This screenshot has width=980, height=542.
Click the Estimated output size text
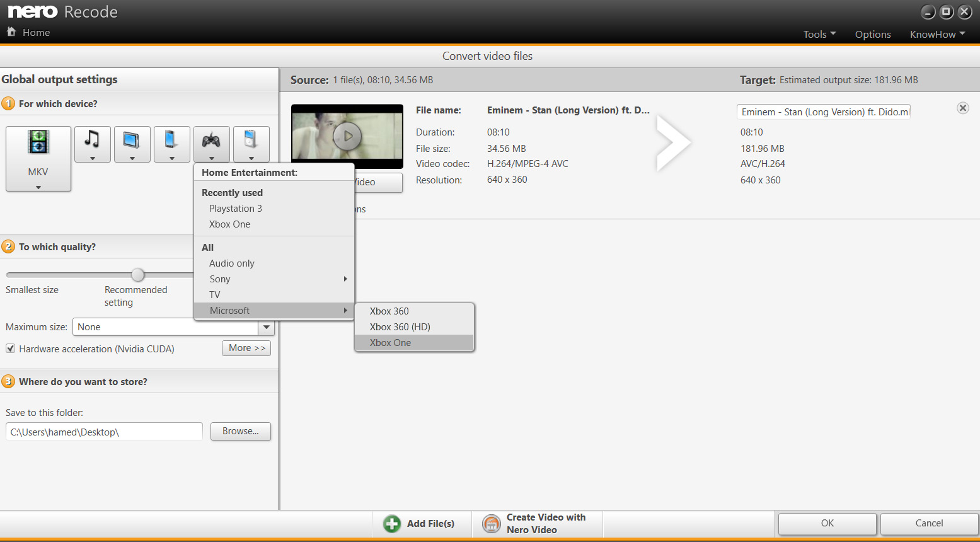pyautogui.click(x=849, y=80)
